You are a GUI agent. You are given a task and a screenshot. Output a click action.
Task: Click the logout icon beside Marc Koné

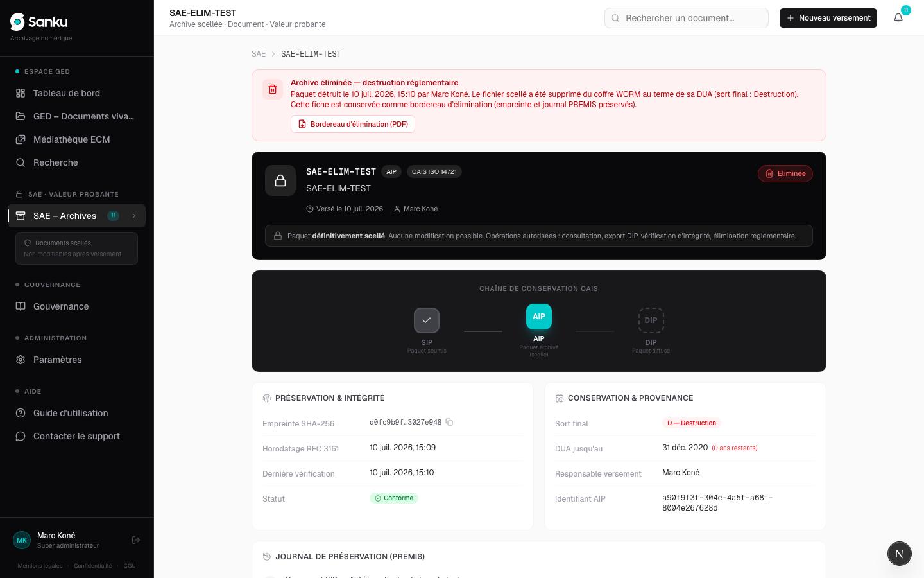click(x=136, y=540)
